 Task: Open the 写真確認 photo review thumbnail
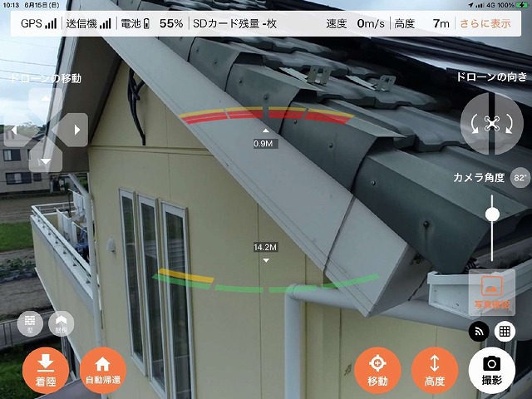coord(491,293)
